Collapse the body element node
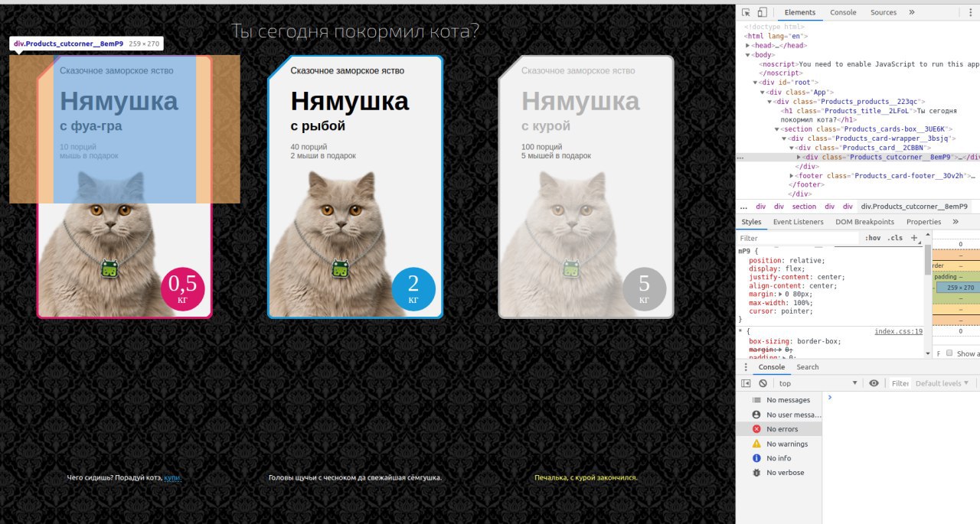 click(x=748, y=55)
